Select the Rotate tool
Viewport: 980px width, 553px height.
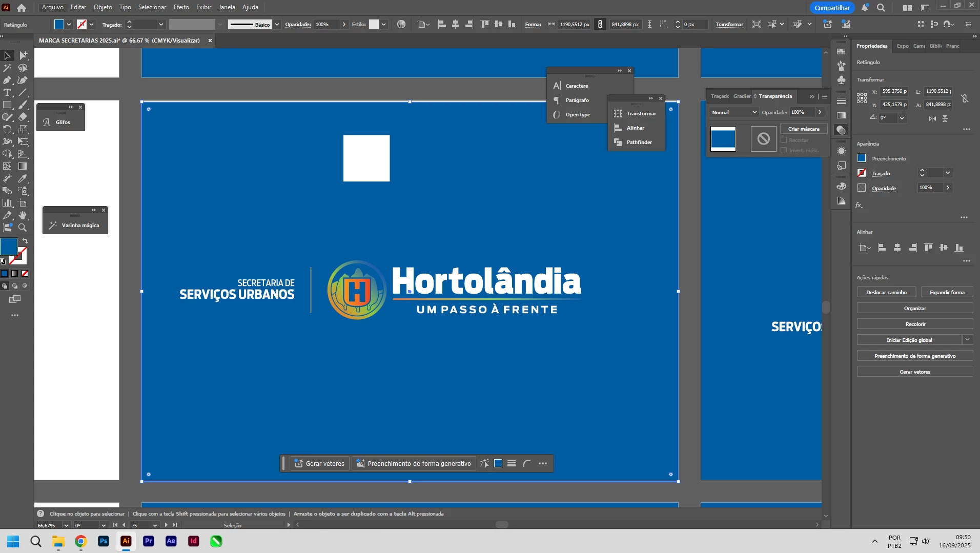pyautogui.click(x=7, y=129)
